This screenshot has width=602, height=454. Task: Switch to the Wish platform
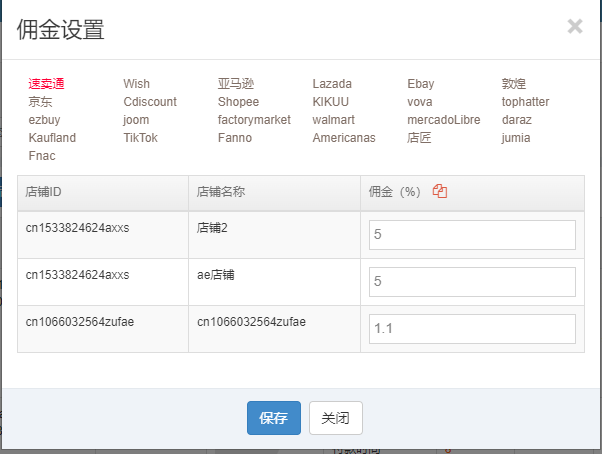[137, 84]
